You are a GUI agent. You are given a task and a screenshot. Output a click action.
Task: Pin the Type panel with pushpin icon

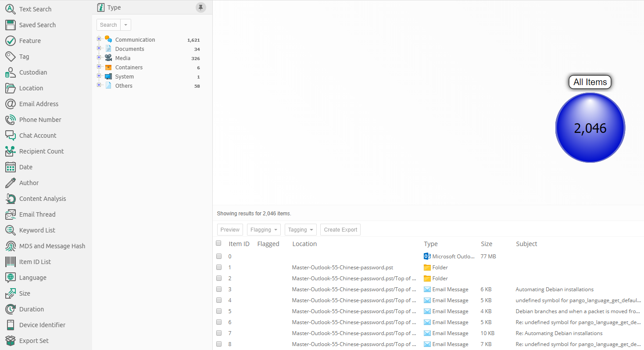[200, 7]
